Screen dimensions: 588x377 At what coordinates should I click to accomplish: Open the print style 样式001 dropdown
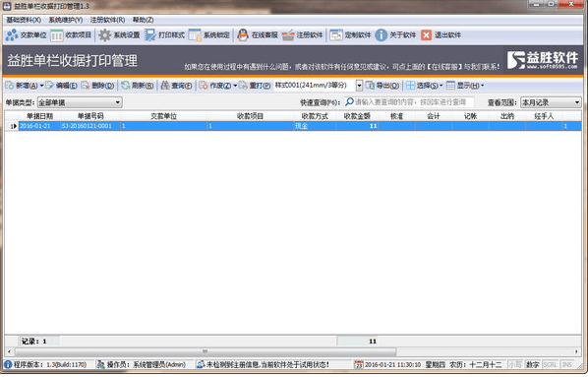pos(359,86)
